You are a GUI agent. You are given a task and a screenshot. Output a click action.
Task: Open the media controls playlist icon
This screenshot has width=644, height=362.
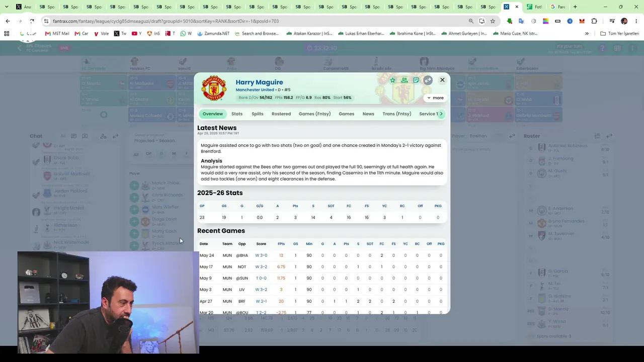(x=612, y=21)
